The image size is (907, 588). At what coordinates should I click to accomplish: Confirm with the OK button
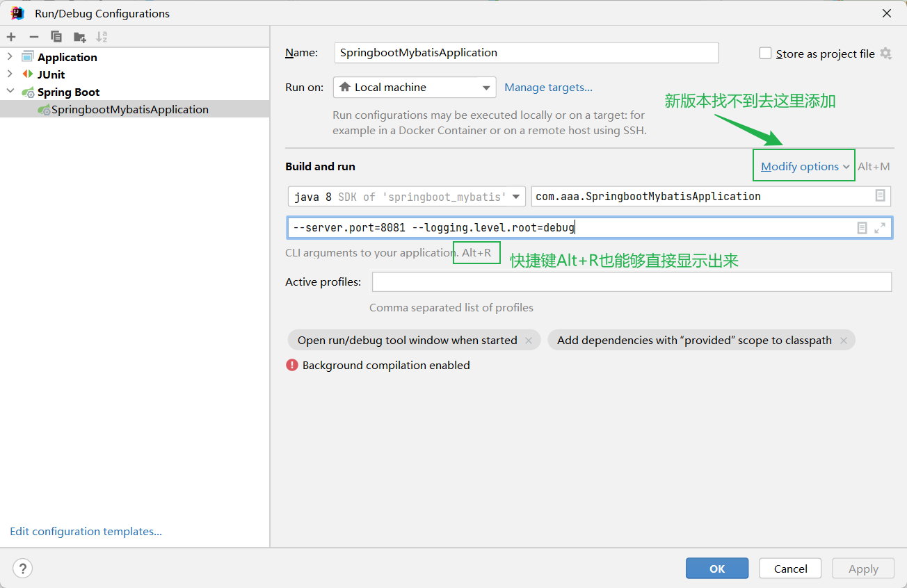(x=717, y=569)
